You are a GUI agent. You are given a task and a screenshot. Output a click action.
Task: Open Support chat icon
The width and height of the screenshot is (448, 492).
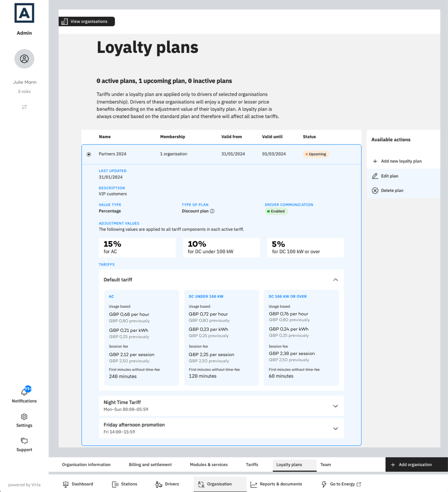click(x=24, y=441)
